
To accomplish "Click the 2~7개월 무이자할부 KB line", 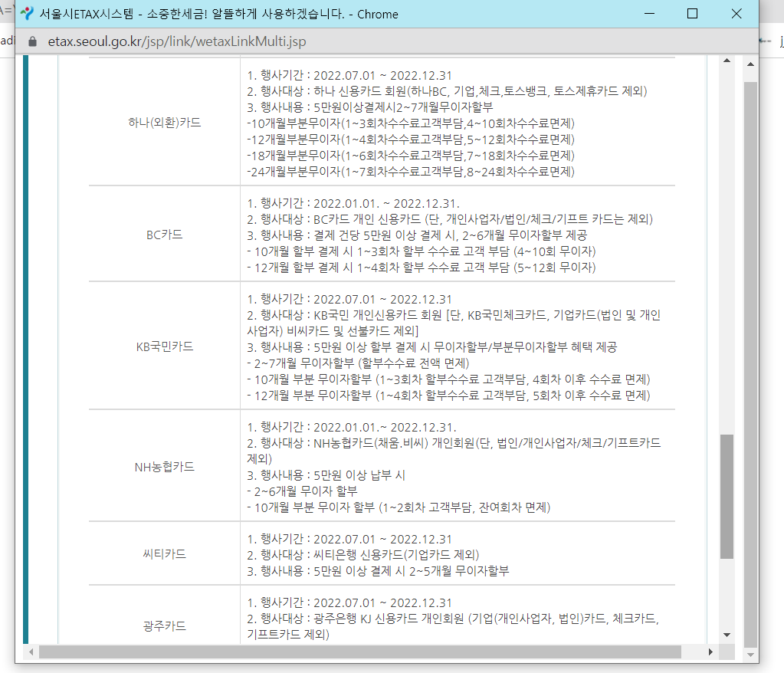I will (x=358, y=363).
